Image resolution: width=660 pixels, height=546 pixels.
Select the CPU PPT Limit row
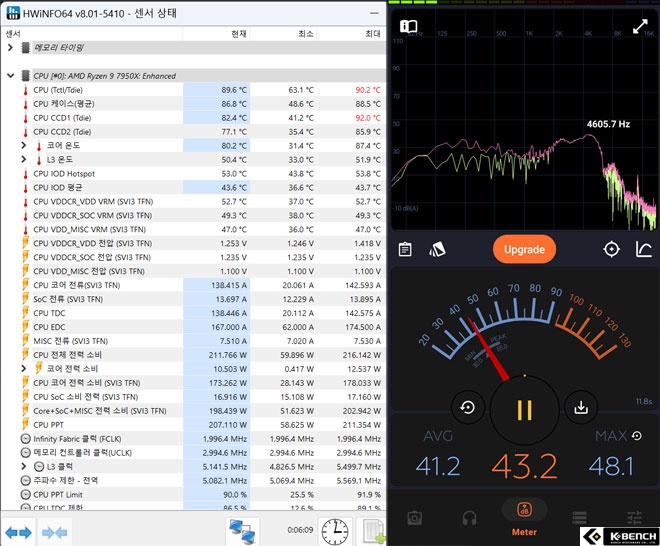[193, 494]
